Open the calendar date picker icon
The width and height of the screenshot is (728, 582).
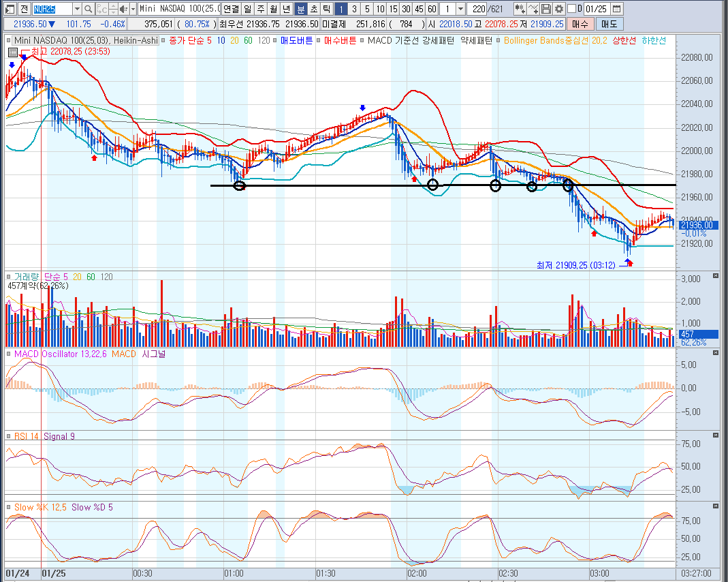[x=616, y=8]
